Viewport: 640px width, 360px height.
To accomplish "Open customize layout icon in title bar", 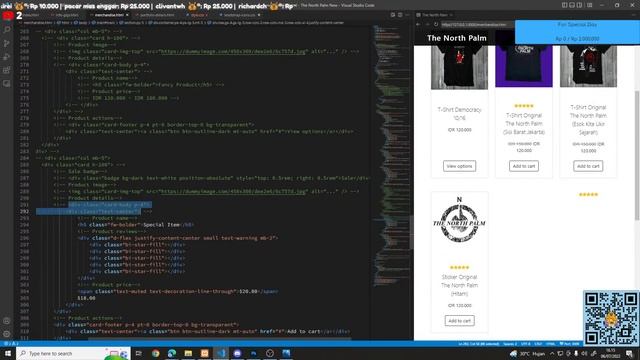I will pyautogui.click(x=589, y=5).
